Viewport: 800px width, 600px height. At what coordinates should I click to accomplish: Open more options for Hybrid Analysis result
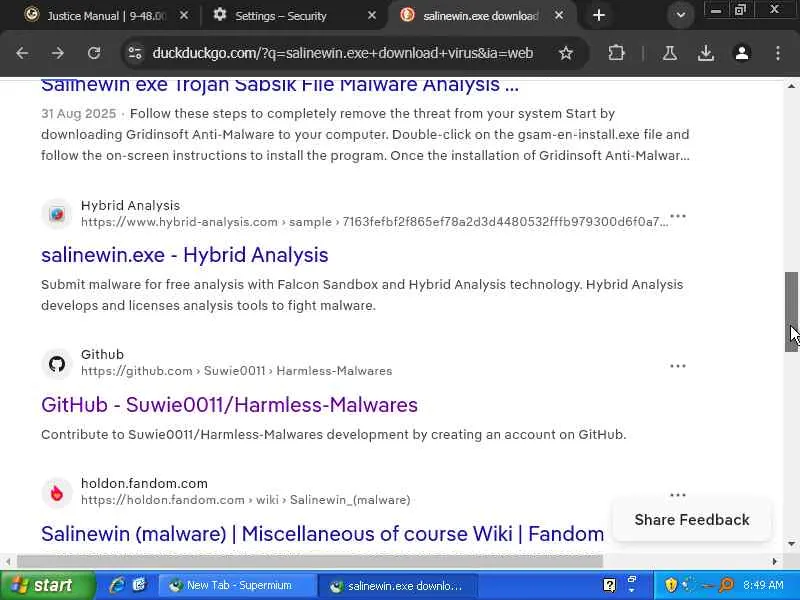click(678, 216)
